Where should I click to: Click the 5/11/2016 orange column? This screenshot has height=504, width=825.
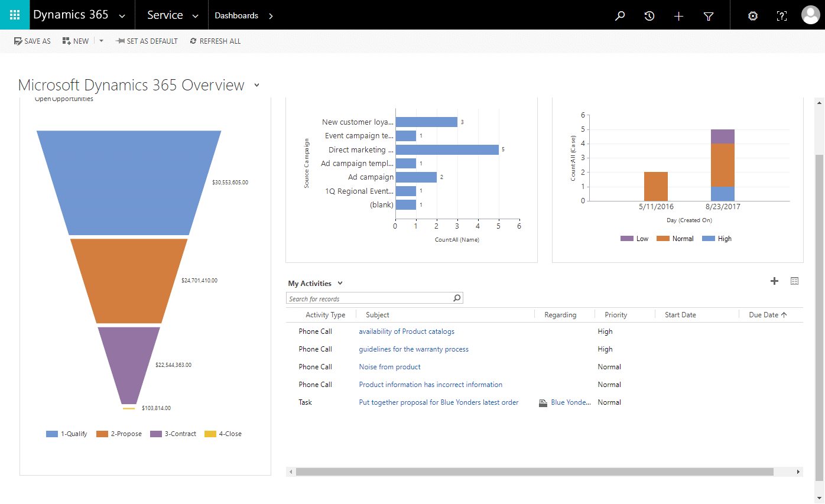pyautogui.click(x=656, y=186)
